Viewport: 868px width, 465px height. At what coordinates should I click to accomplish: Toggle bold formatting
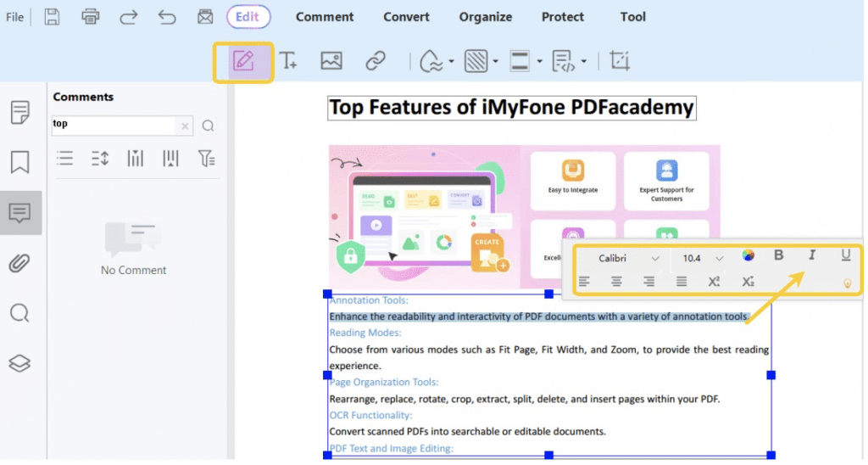(x=779, y=255)
